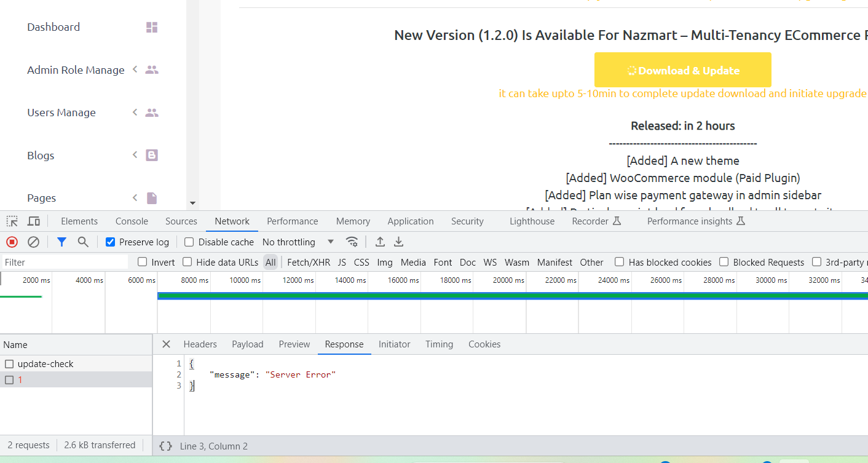Select the All request type filter
This screenshot has width=868, height=463.
pos(270,262)
